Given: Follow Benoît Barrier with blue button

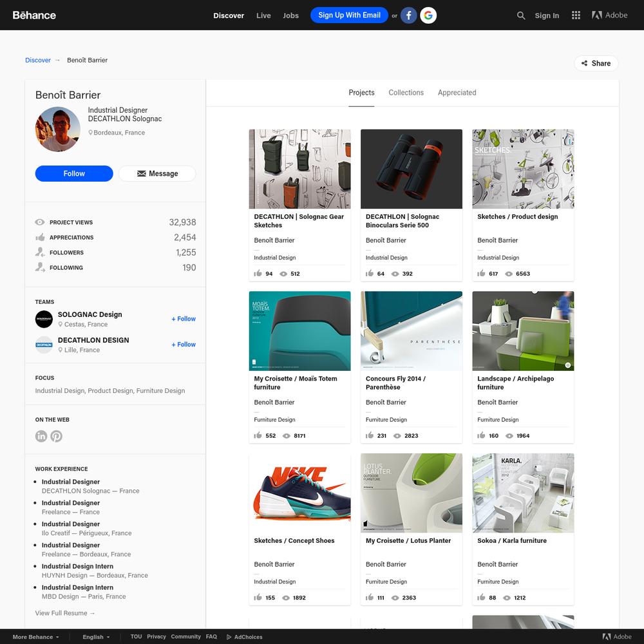Looking at the screenshot, I should [74, 173].
